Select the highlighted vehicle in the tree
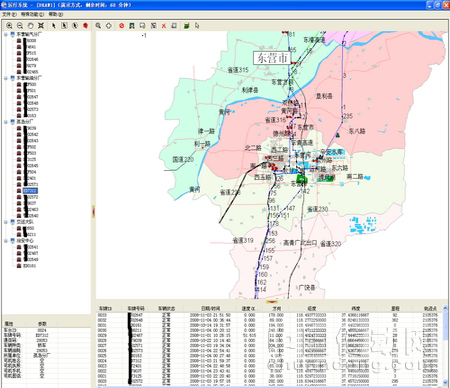 tap(30, 191)
